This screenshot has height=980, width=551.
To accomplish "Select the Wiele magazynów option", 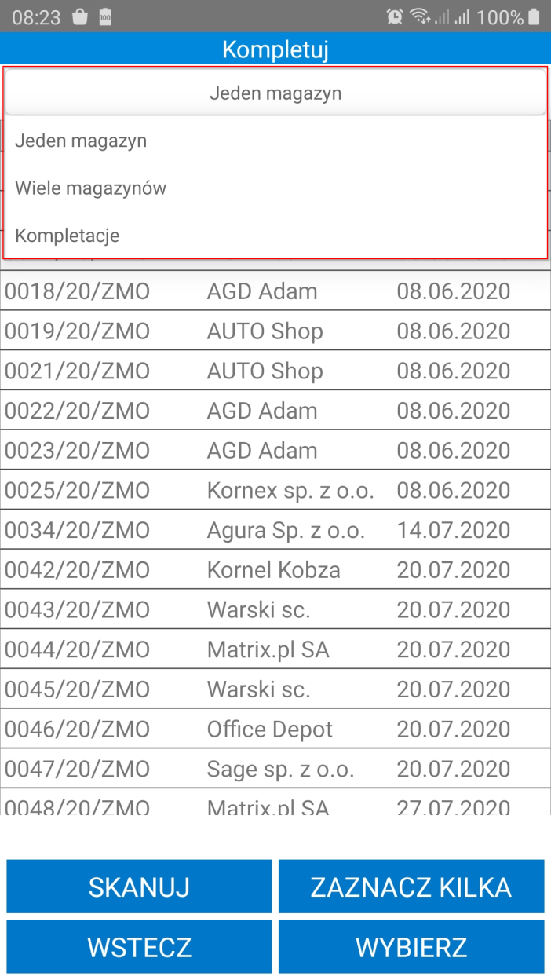I will 91,188.
